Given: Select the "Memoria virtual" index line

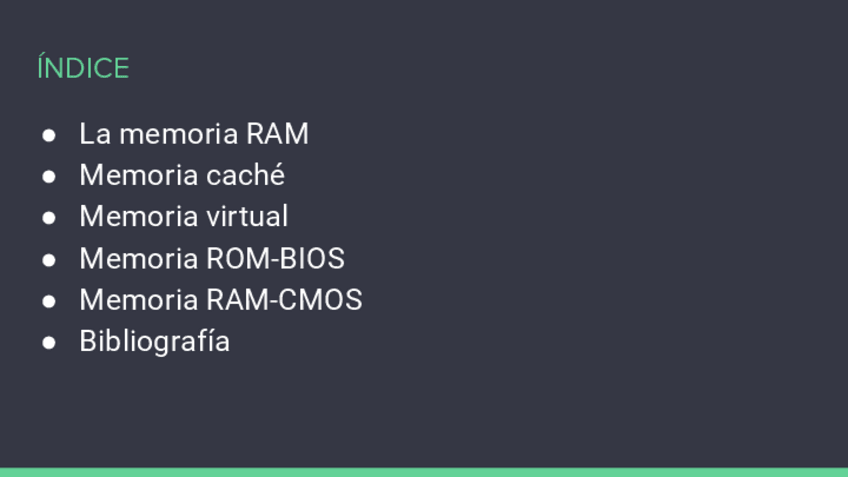Looking at the screenshot, I should 184,217.
